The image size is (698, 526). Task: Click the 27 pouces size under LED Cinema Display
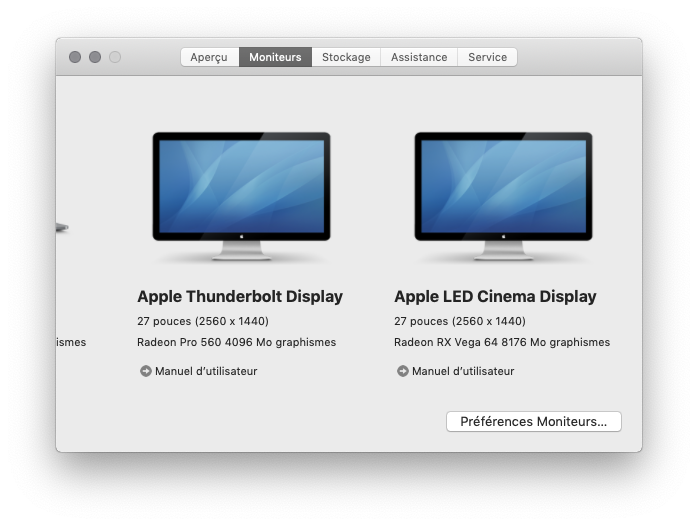(x=460, y=321)
